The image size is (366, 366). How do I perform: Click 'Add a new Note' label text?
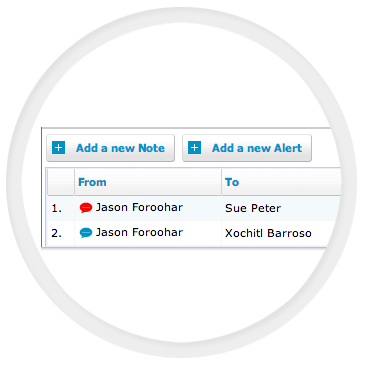[120, 148]
